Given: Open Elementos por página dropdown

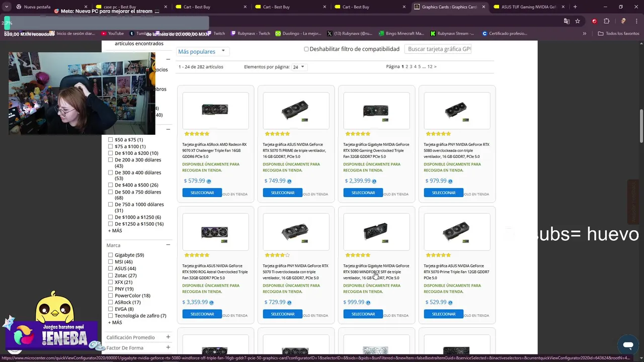Looking at the screenshot, I should (298, 67).
